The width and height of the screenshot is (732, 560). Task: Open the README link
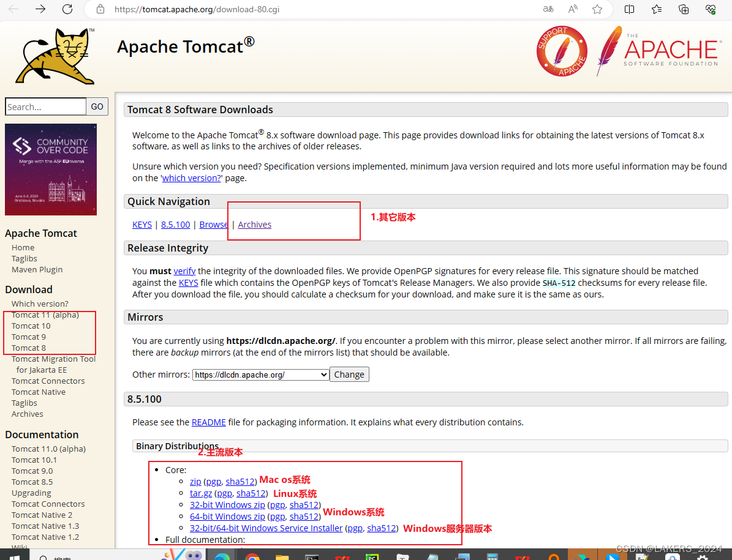tap(209, 422)
